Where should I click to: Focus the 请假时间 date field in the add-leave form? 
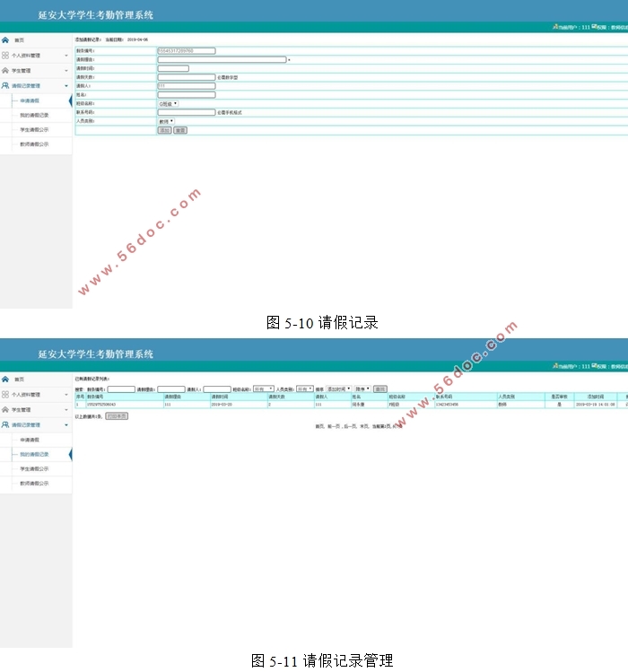(x=173, y=68)
